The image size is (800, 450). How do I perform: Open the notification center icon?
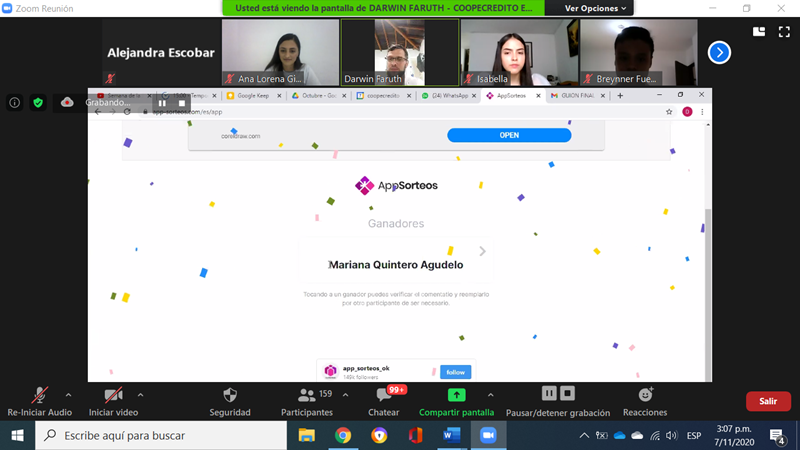coord(777,436)
